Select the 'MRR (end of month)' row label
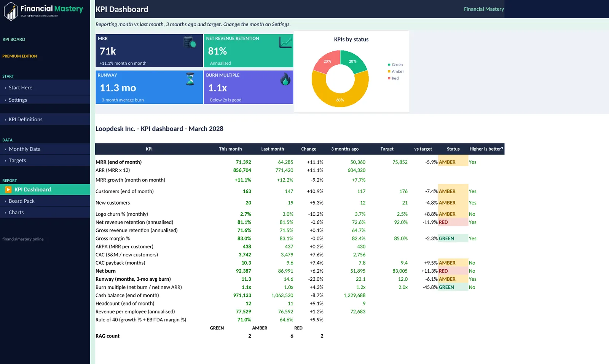This screenshot has height=364, width=609. (x=118, y=162)
